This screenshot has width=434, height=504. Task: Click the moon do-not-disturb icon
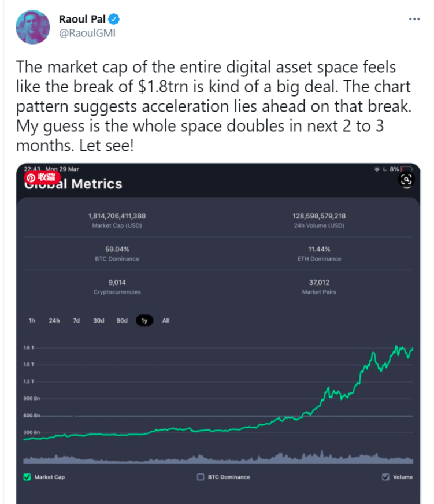385,169
